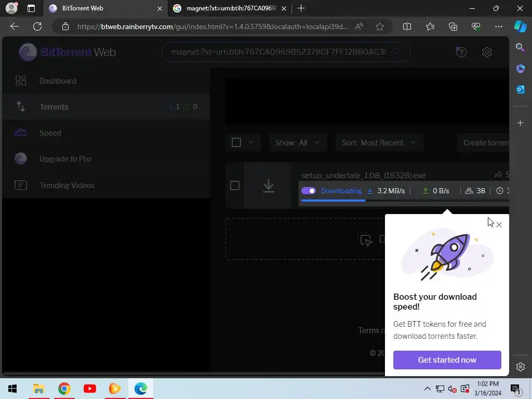Open Edge sidebar settings gear
This screenshot has width=532, height=399.
tap(520, 367)
